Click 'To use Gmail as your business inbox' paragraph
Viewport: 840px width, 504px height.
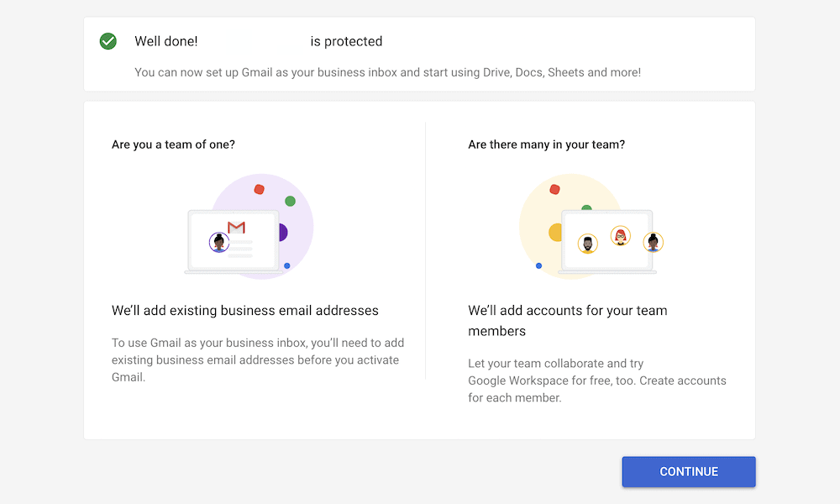pyautogui.click(x=258, y=360)
